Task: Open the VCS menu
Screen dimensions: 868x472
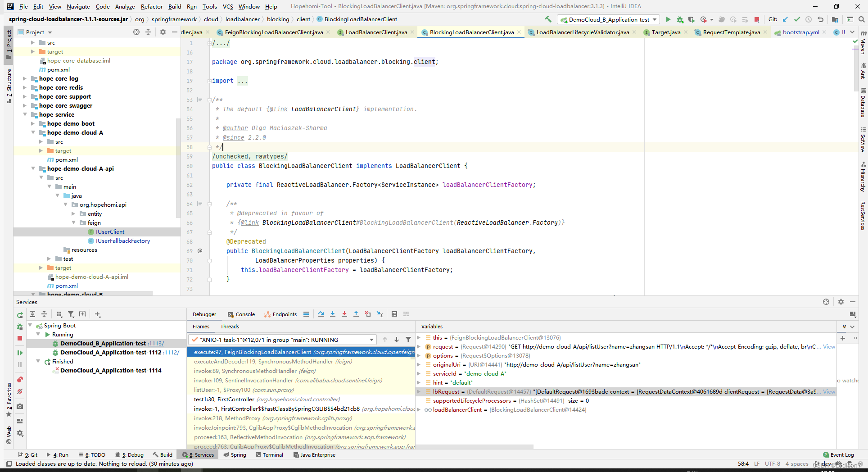Action: [228, 6]
